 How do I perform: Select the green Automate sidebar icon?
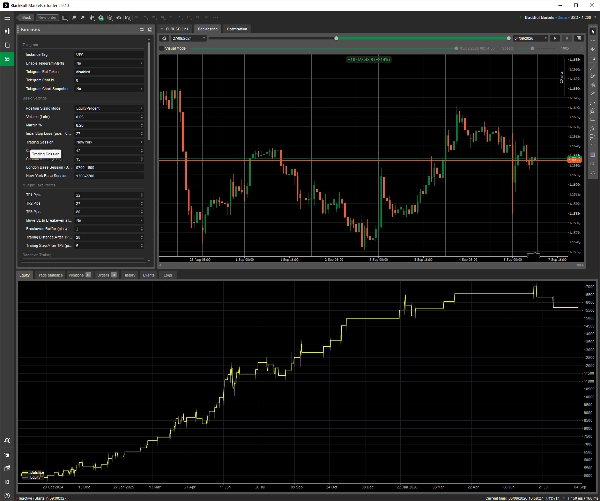point(7,59)
